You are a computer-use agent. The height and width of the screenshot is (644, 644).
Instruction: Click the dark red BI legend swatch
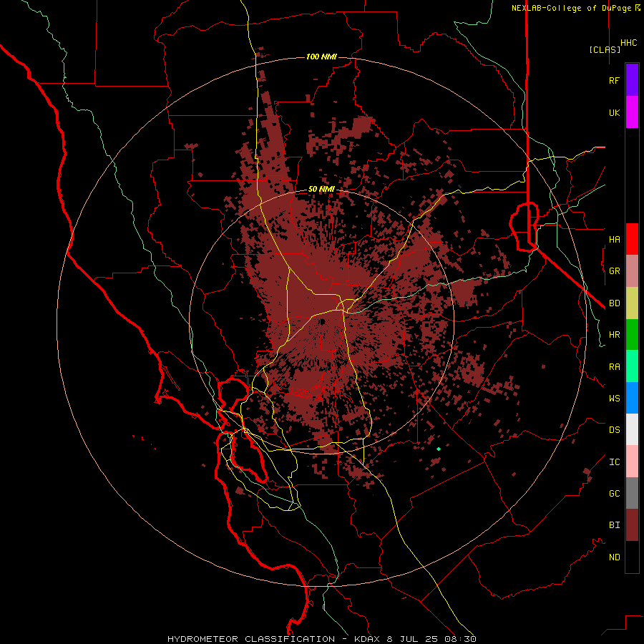(x=632, y=525)
